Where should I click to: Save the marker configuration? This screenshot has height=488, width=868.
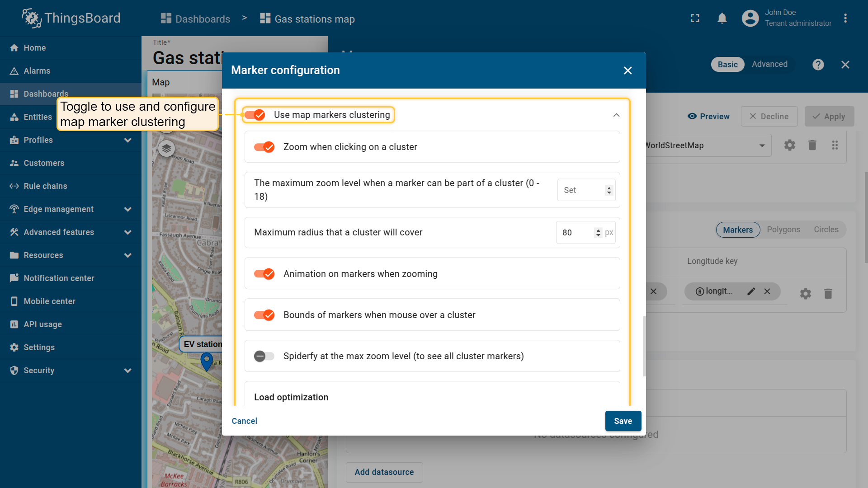pyautogui.click(x=623, y=421)
